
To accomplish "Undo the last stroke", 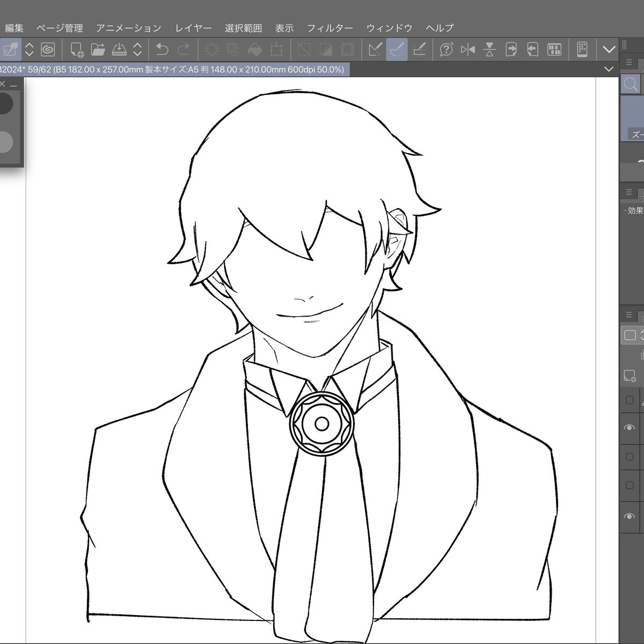I will (x=162, y=50).
